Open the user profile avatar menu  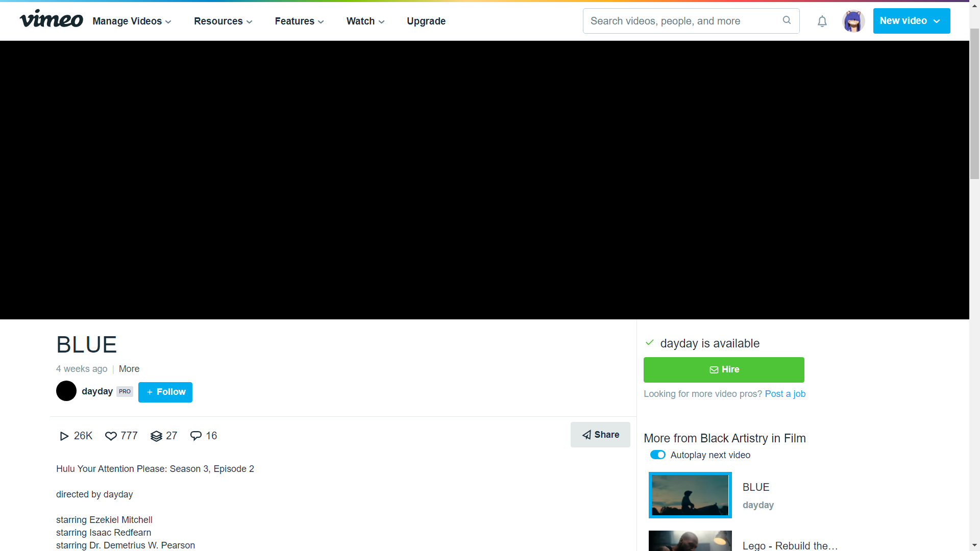click(x=853, y=21)
